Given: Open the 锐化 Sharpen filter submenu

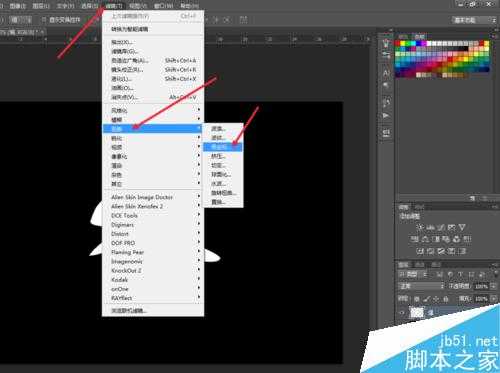Looking at the screenshot, I should [153, 138].
